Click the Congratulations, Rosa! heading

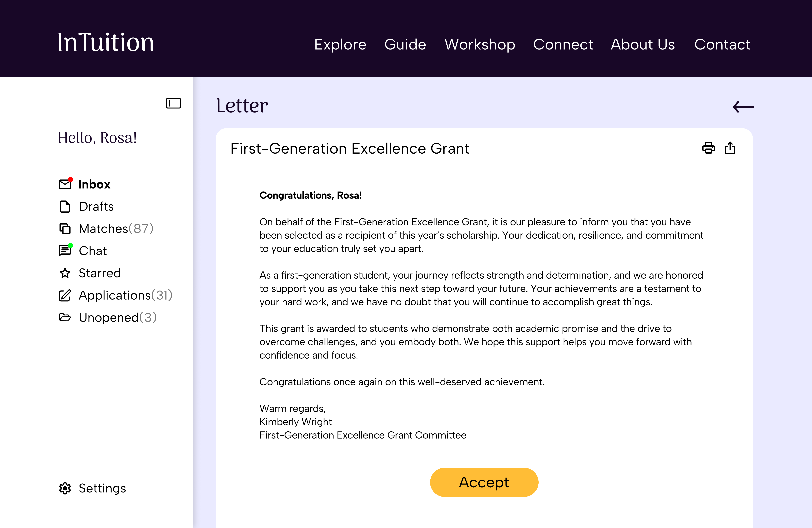click(311, 195)
